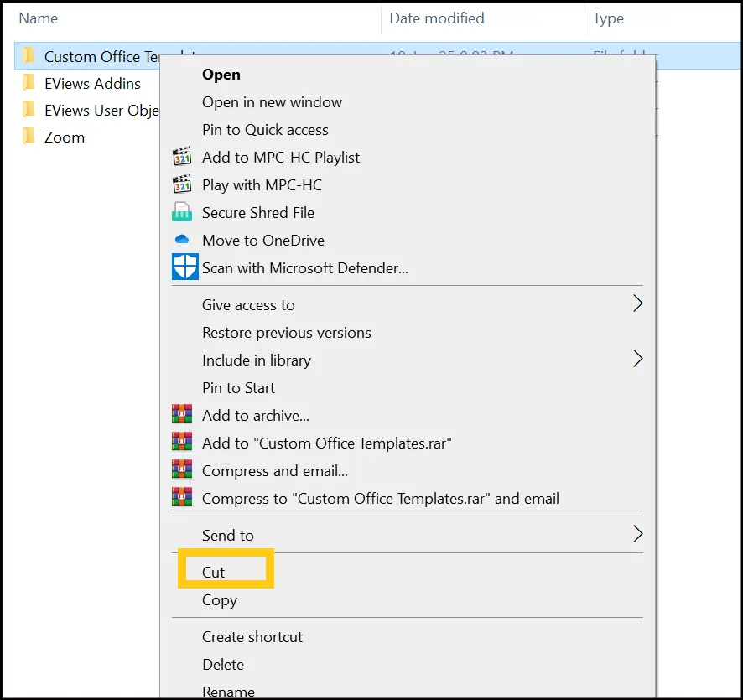Click the Secure Shred File shredder icon
Image resolution: width=743 pixels, height=700 pixels.
click(x=182, y=212)
